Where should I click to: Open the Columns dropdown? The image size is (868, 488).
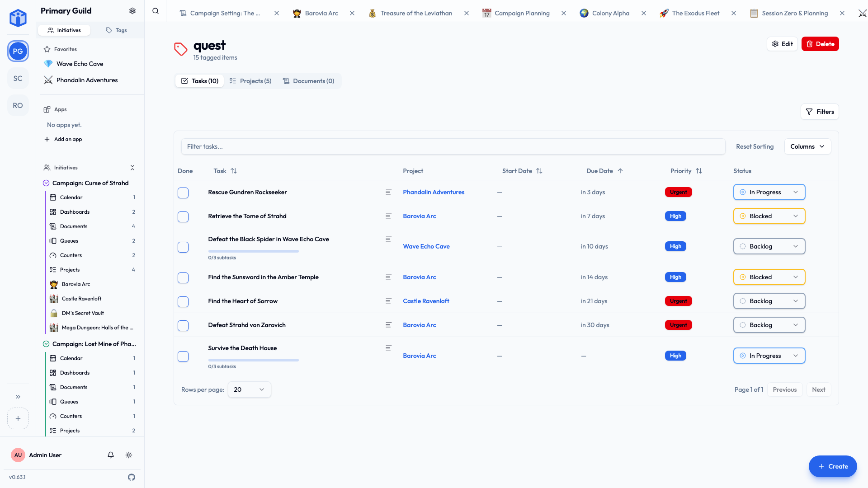[807, 146]
